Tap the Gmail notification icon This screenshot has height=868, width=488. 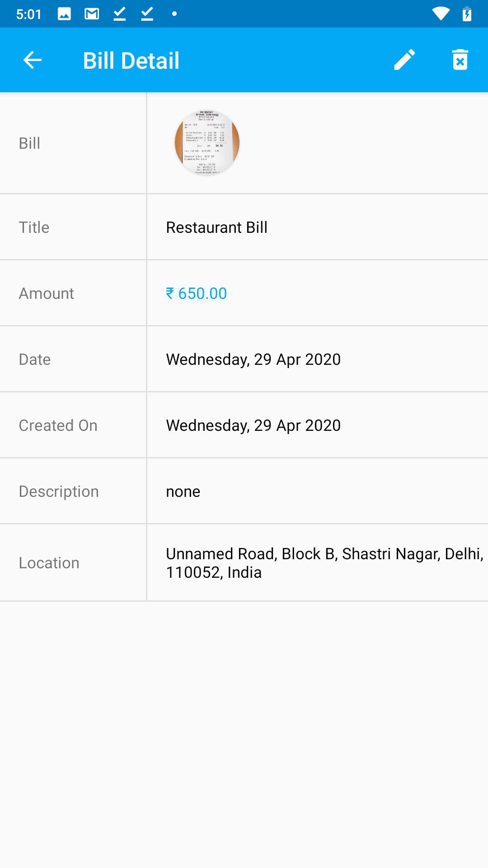tap(92, 14)
